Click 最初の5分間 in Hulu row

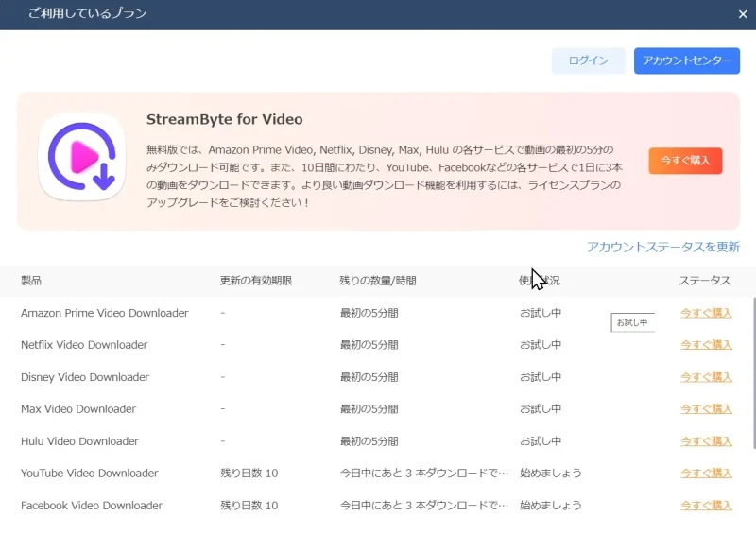[x=369, y=441]
